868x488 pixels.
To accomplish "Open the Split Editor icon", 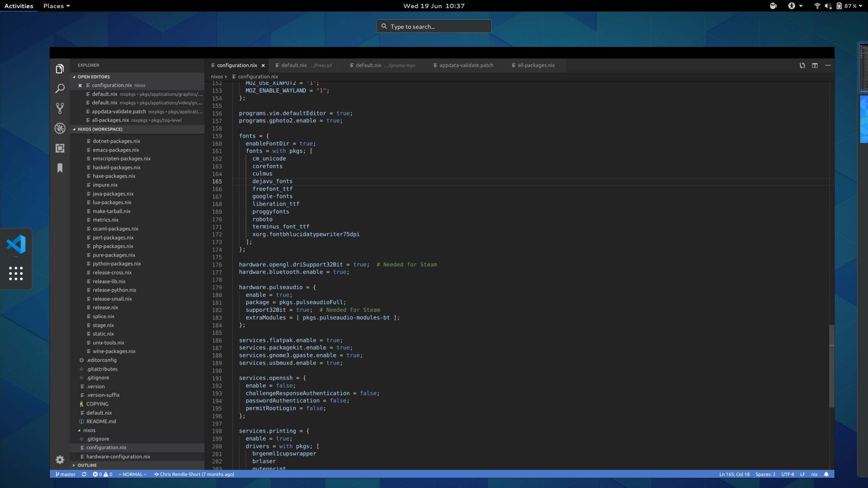I will 814,65.
